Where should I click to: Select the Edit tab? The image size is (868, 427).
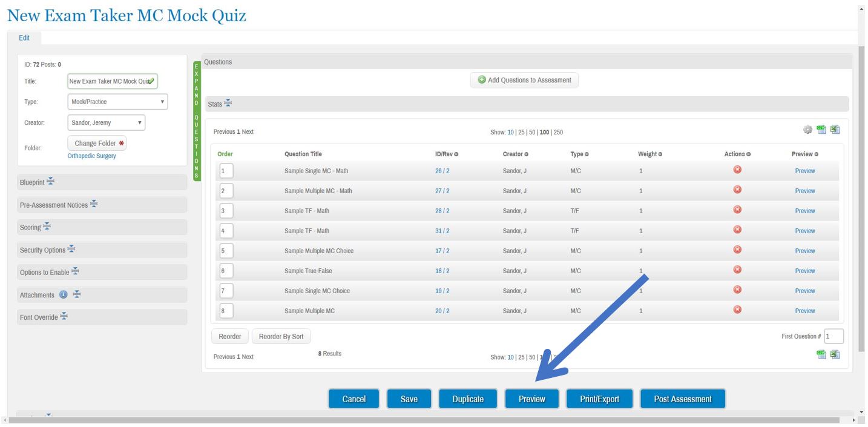coord(24,38)
